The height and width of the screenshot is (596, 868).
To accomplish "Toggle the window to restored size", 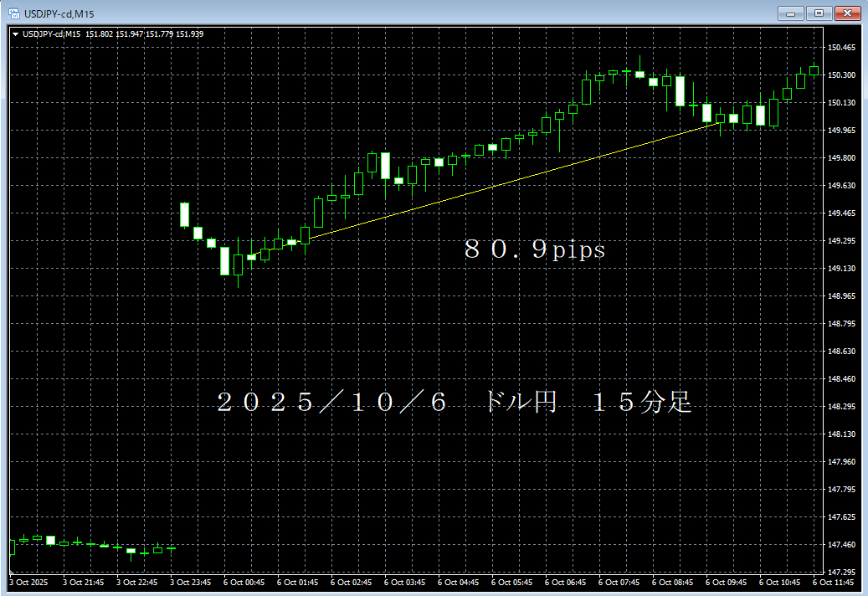I will point(818,13).
